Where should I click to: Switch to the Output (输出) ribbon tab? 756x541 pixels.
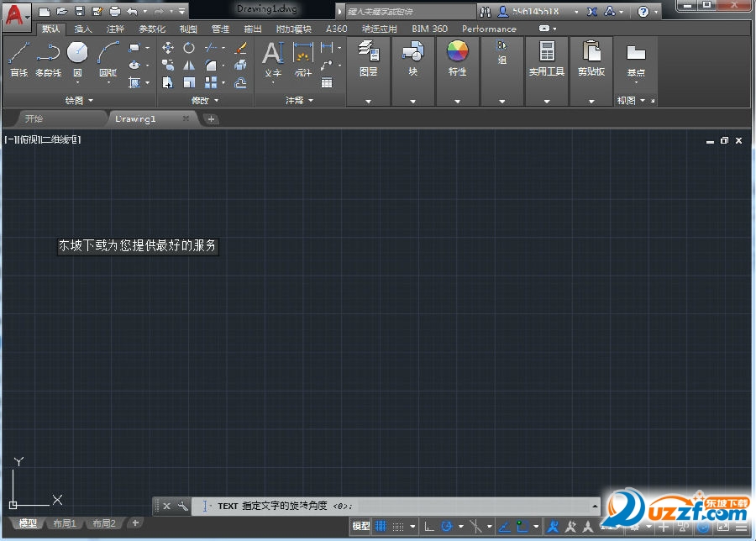pyautogui.click(x=253, y=29)
